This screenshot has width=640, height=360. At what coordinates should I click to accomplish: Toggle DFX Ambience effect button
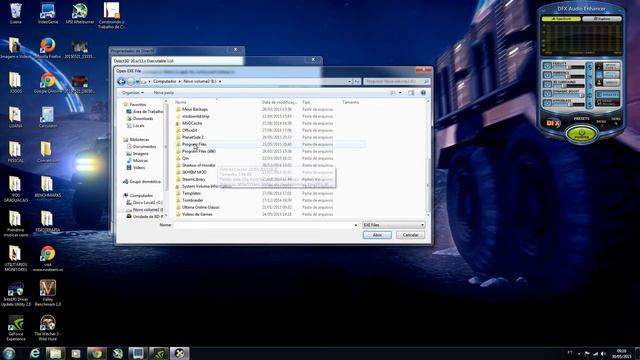tap(547, 75)
